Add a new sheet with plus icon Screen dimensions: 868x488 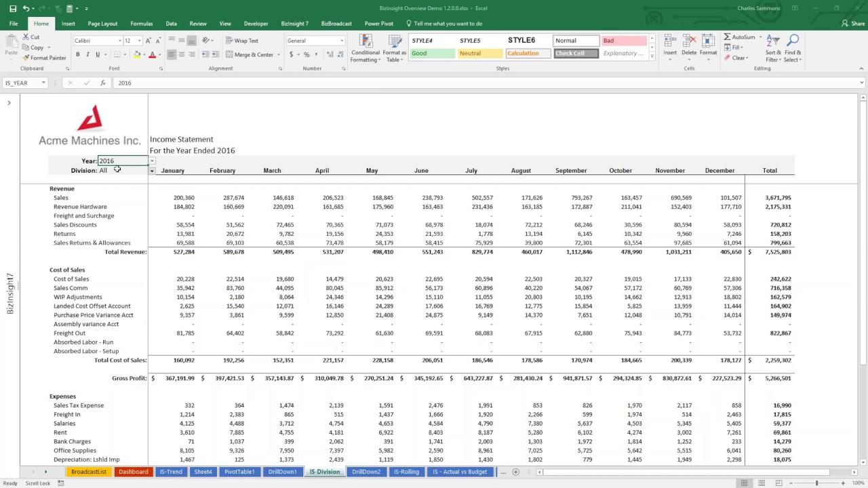515,472
